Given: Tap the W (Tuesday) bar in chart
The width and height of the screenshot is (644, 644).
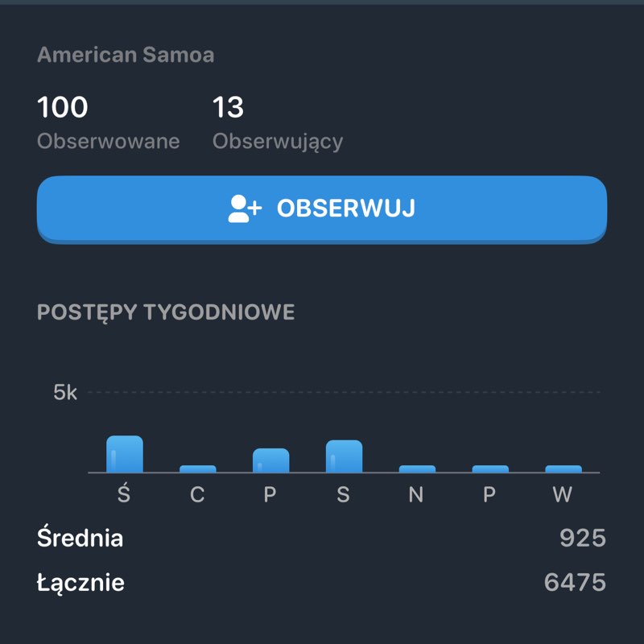Looking at the screenshot, I should pyautogui.click(x=563, y=469).
